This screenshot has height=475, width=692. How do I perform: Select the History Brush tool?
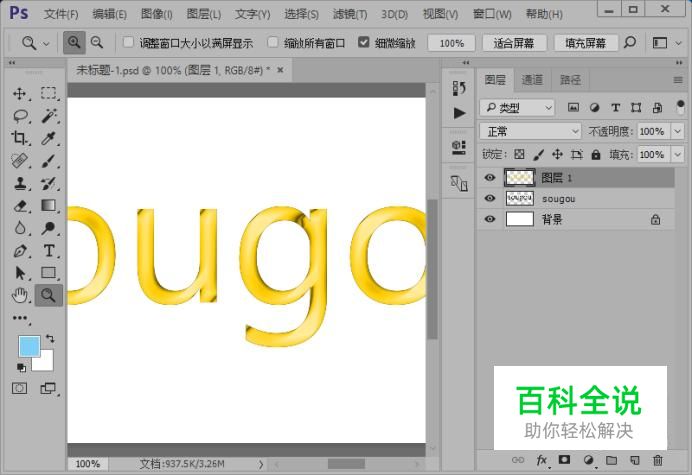49,183
